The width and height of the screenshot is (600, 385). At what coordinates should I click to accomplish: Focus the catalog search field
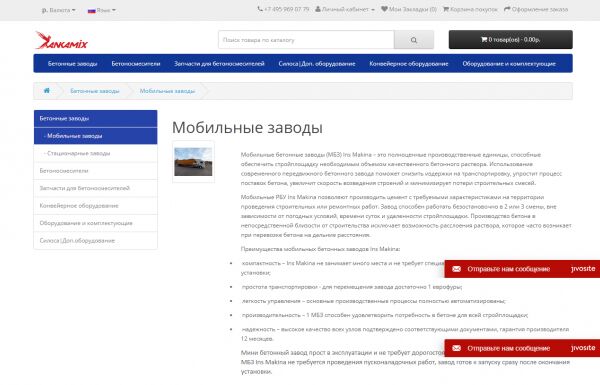(306, 40)
